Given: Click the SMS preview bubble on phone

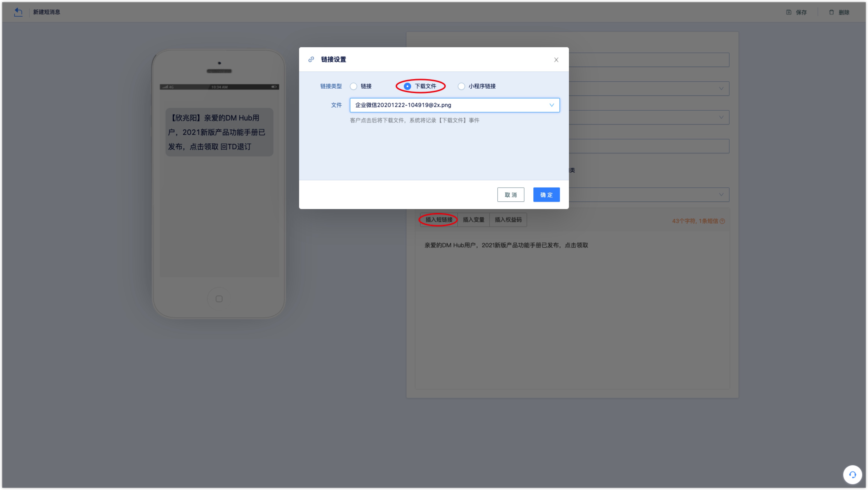Looking at the screenshot, I should pos(219,132).
